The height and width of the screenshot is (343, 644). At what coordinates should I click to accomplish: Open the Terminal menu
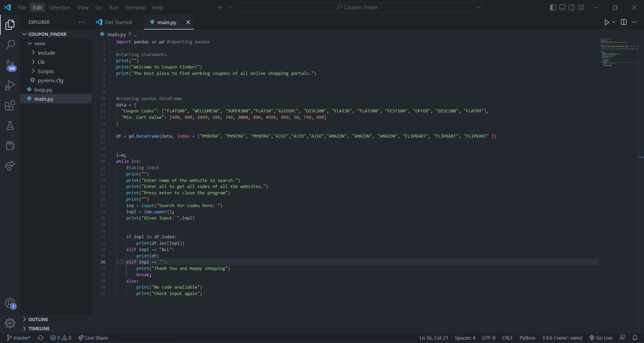pos(135,7)
